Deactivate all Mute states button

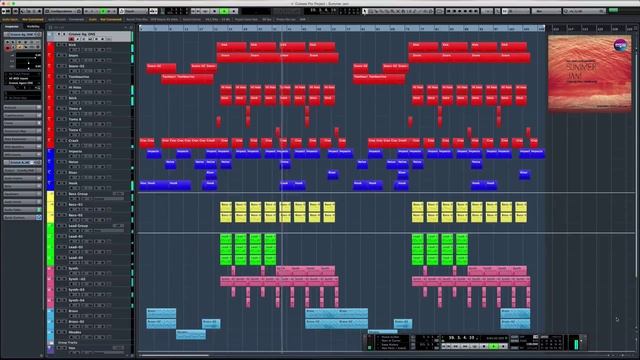(87, 11)
